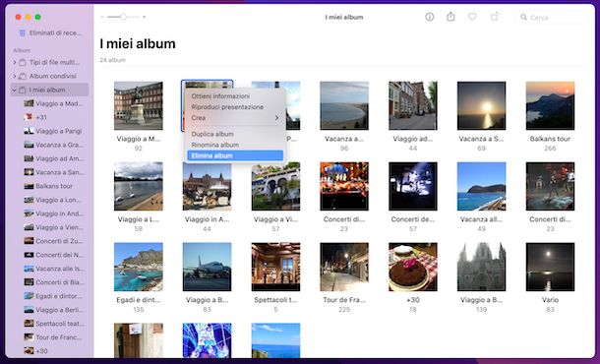Select Viaggio a Mad... in sidebar

[x=53, y=103]
